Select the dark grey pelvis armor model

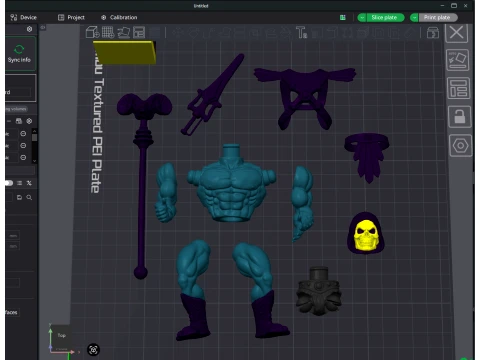click(319, 291)
